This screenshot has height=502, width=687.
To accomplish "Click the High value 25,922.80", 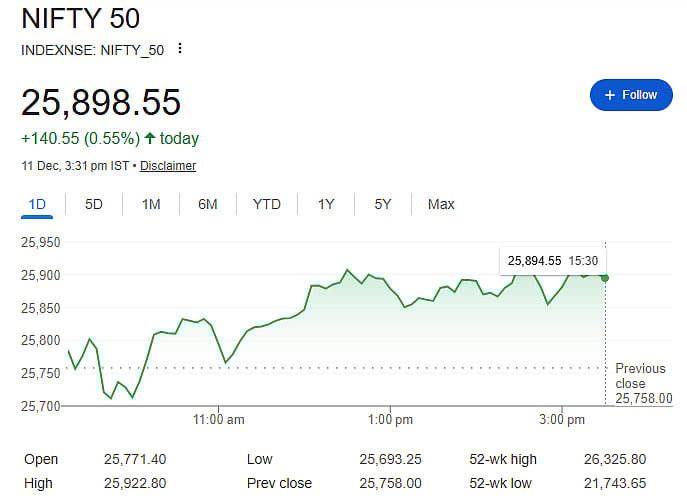I will pos(135,483).
